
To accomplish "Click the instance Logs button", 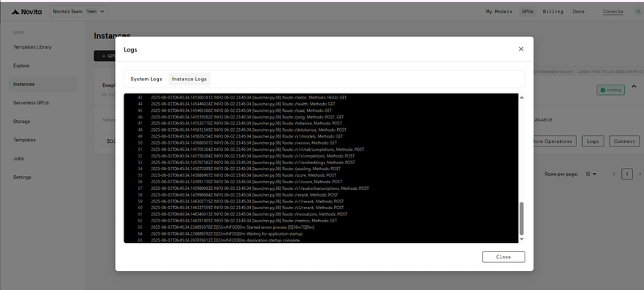I will point(592,141).
